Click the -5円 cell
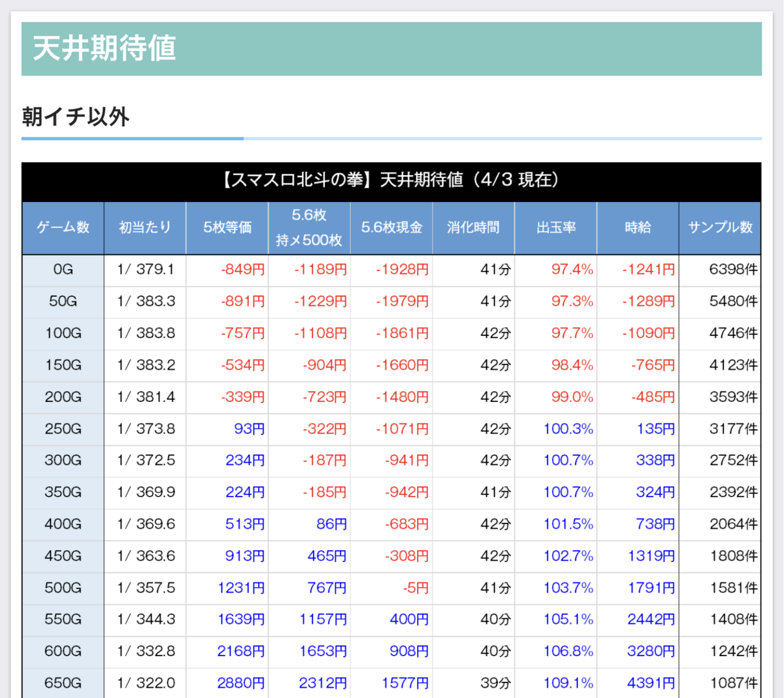 (392, 588)
